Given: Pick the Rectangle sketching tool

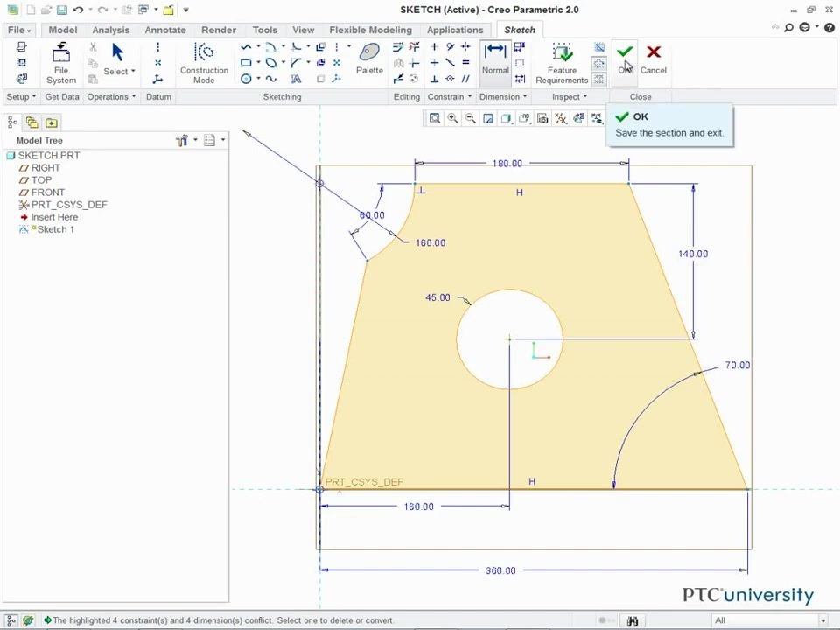Looking at the screenshot, I should [x=246, y=63].
